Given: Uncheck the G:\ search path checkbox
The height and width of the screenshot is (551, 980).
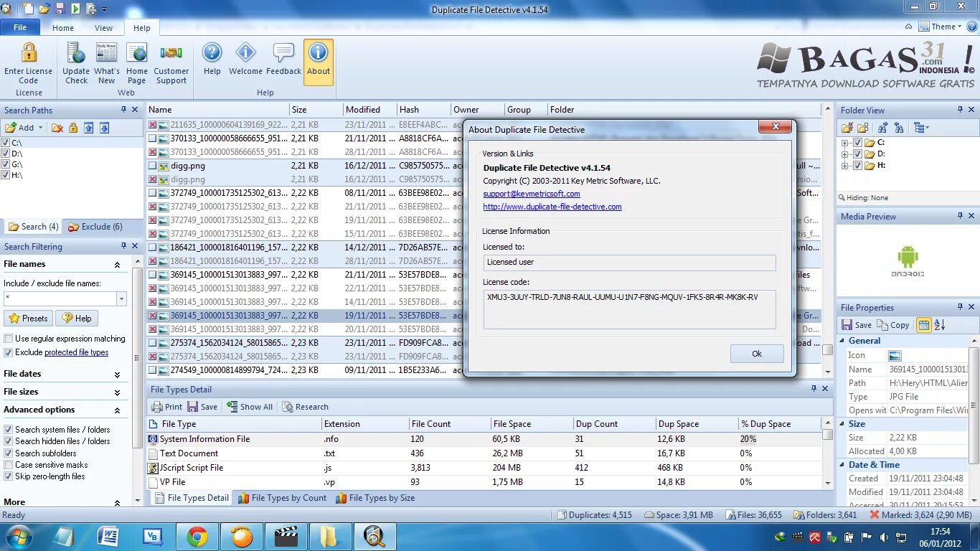Looking at the screenshot, I should [6, 164].
